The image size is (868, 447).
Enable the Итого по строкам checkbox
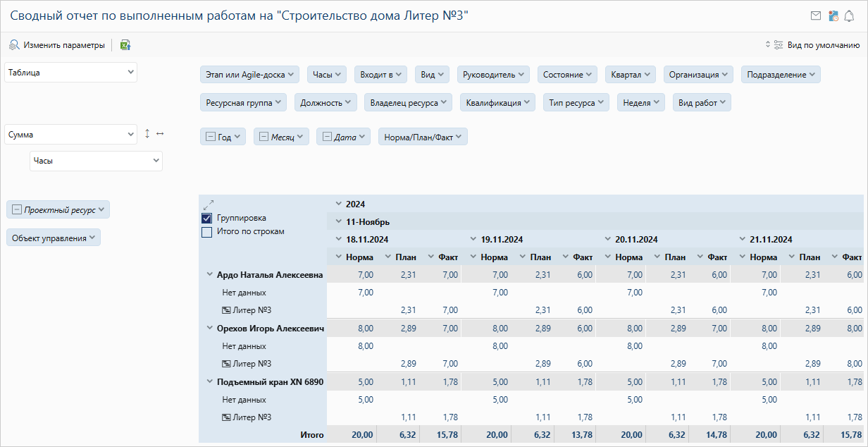pyautogui.click(x=207, y=232)
